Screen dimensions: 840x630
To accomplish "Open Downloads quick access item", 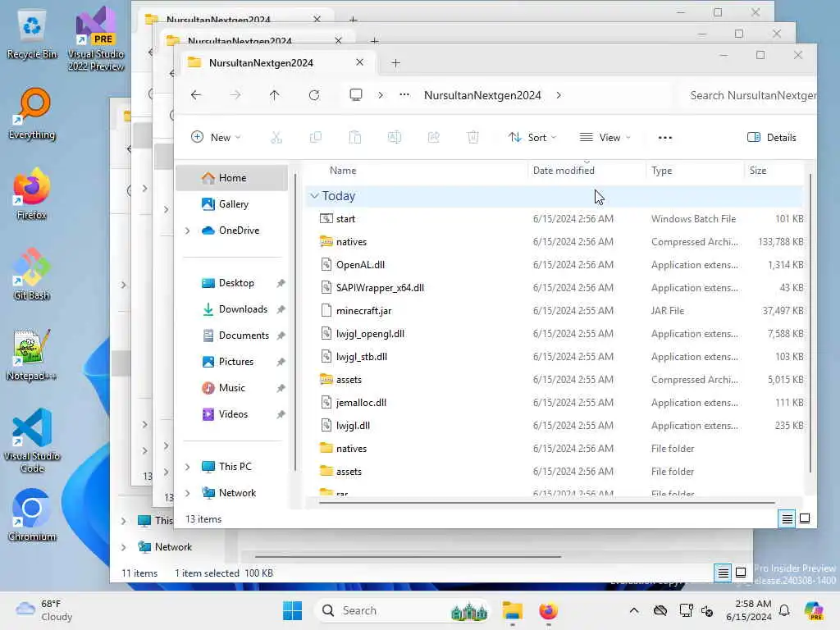I will click(232, 309).
